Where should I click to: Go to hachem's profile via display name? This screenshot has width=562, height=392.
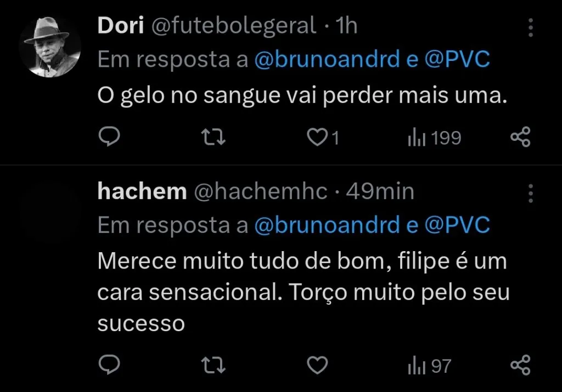(x=142, y=191)
